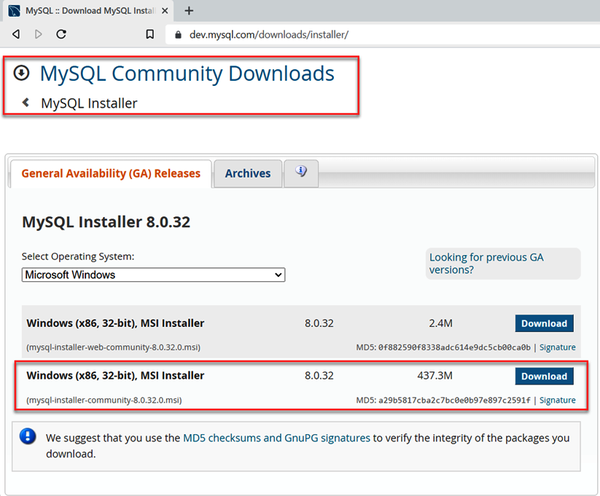The image size is (600, 496).
Task: Click the download circle icon beside heading
Action: [21, 73]
